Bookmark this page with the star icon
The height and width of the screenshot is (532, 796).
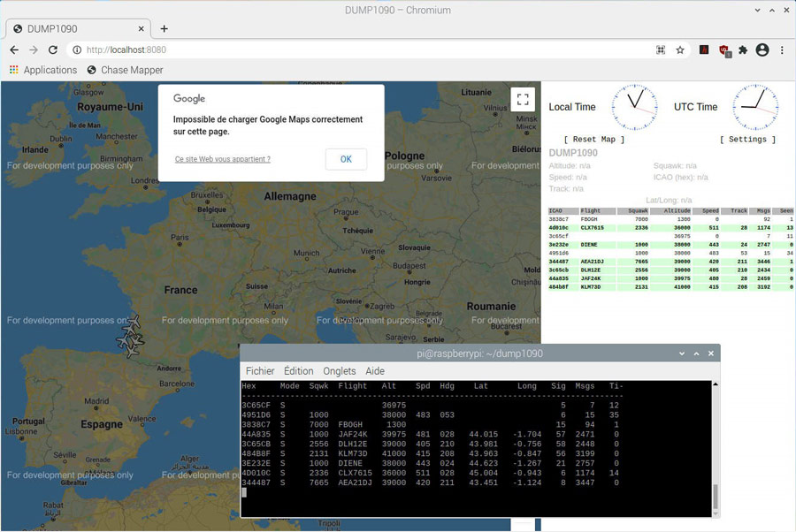coord(680,49)
